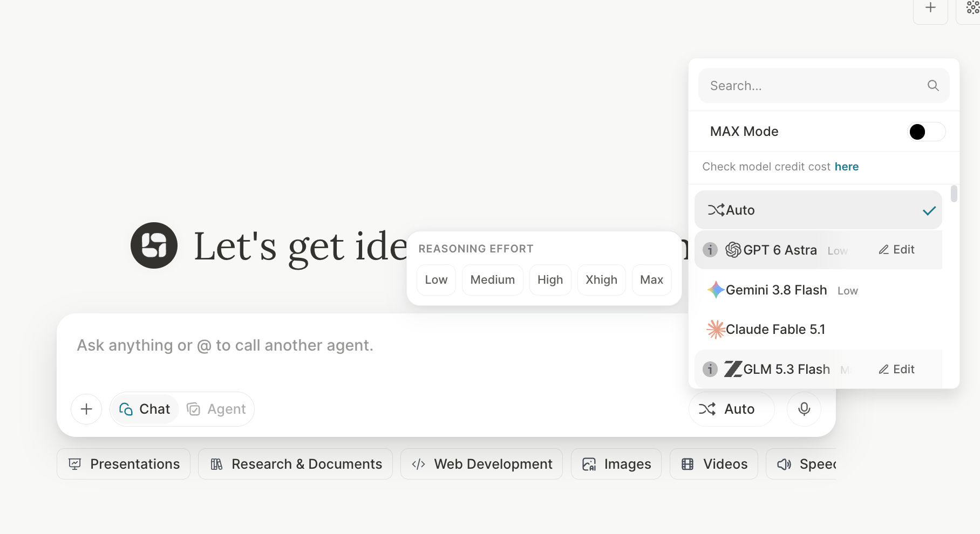Toggle the MAX Mode switch
The image size is (980, 534).
[927, 132]
